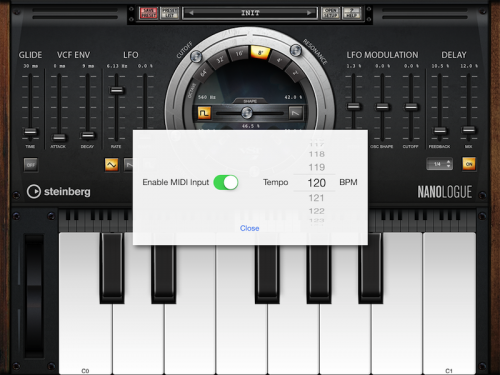Open the Preset List
Screen dimensions: 500x375
tap(170, 13)
